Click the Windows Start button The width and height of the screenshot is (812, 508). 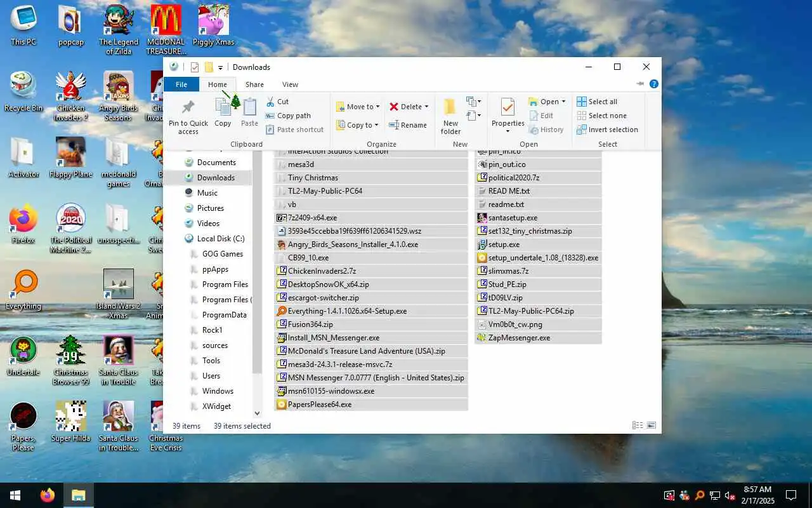15,495
